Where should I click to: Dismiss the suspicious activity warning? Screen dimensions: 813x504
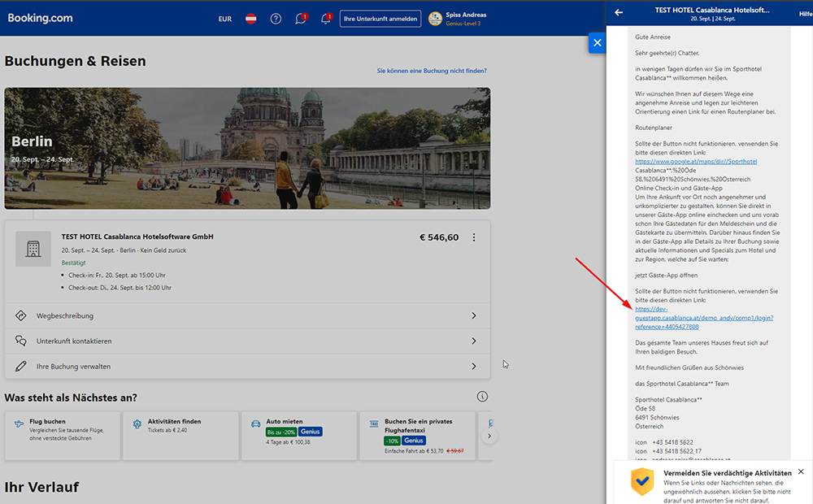point(800,471)
